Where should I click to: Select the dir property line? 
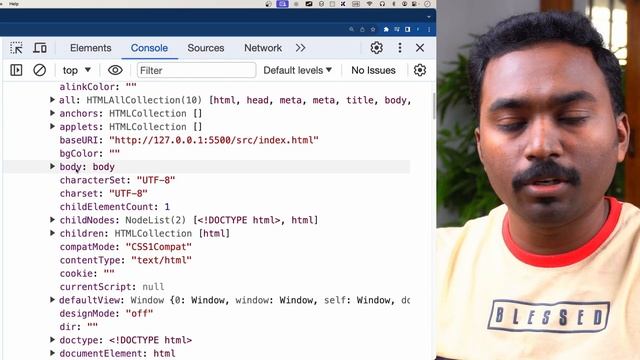[x=79, y=327]
